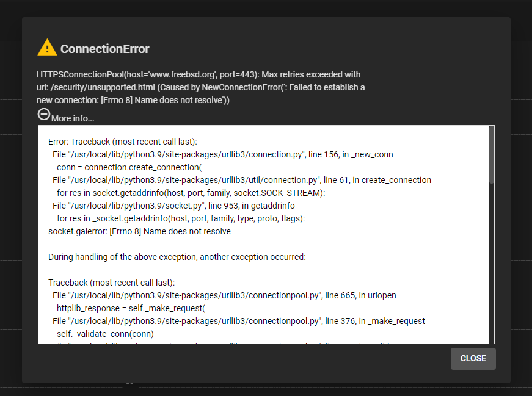Image resolution: width=532 pixels, height=396 pixels.
Task: Click the 'Errno 8 Name does not resolve' summary line
Action: coord(133,100)
